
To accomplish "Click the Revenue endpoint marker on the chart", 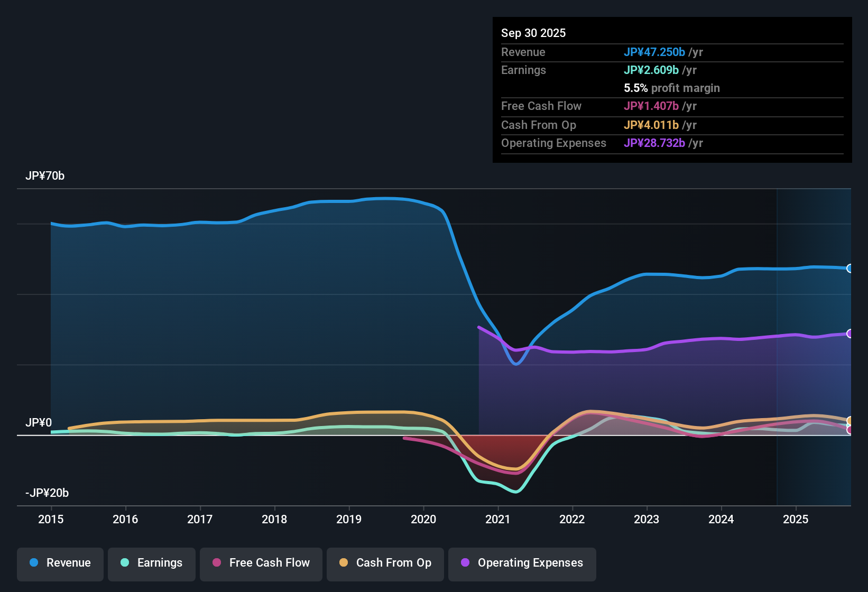I will 849,269.
